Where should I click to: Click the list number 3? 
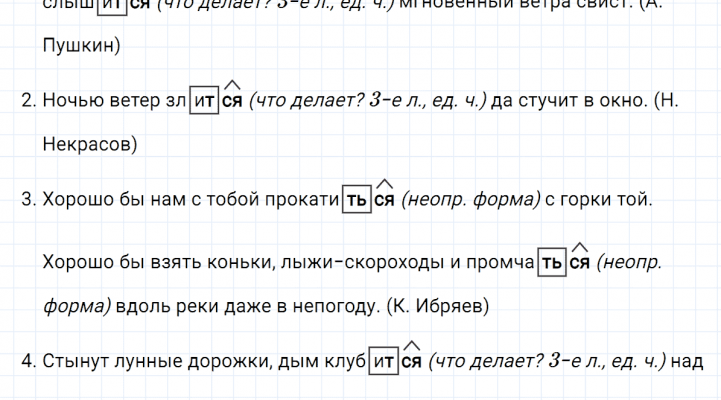click(28, 200)
